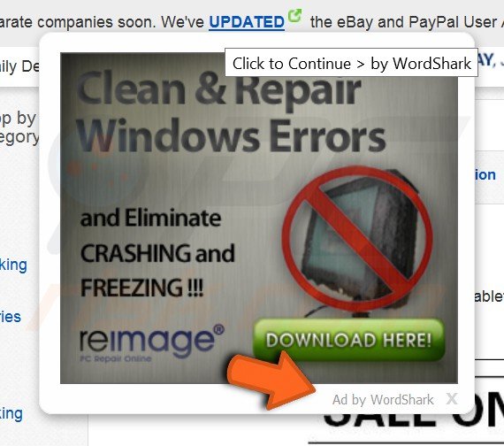Open the bottommost "king" sidebar link
Screen dimensions: 504x446
pyautogui.click(x=11, y=414)
